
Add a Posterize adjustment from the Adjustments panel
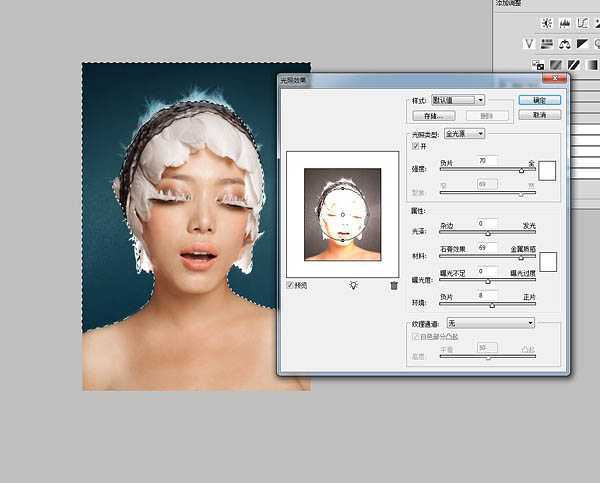(x=556, y=65)
